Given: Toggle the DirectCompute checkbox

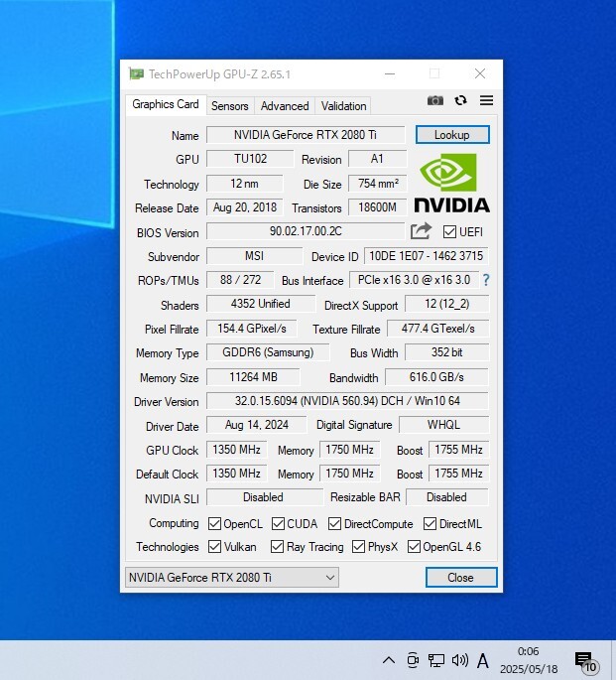Looking at the screenshot, I should pos(334,524).
